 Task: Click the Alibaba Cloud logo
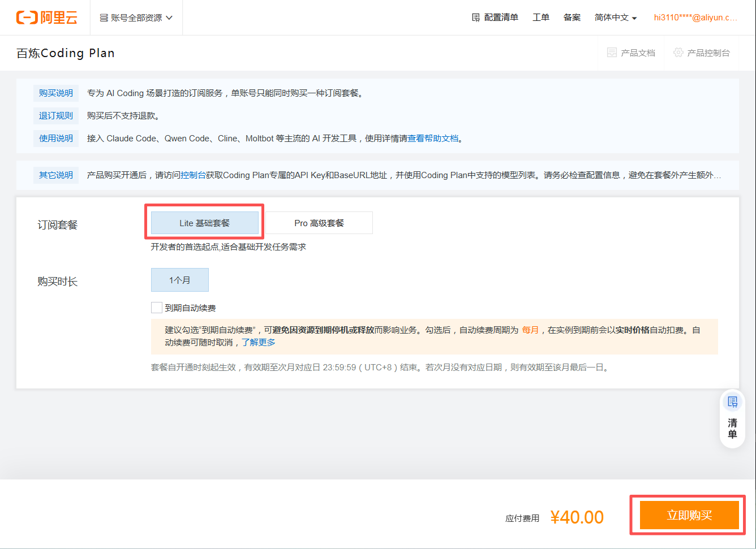46,18
